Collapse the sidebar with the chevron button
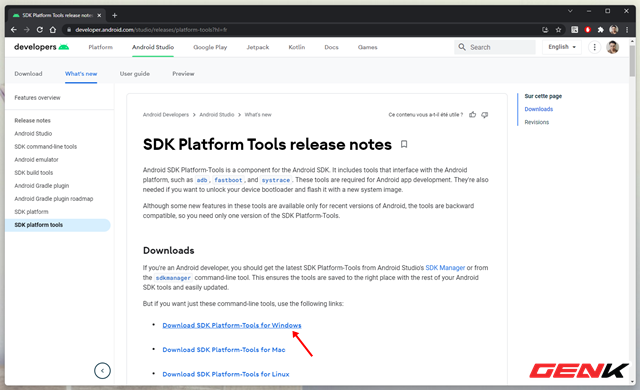The image size is (640, 390). coord(102,371)
